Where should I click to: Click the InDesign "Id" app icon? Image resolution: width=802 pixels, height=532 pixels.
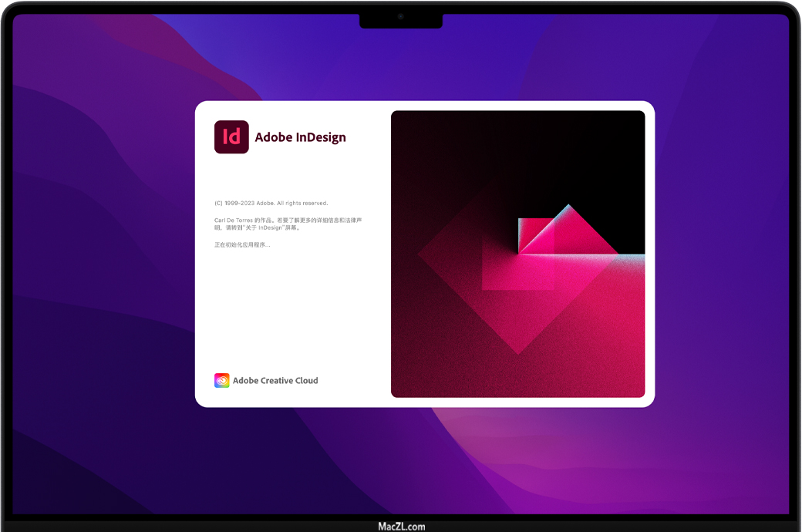(x=231, y=137)
